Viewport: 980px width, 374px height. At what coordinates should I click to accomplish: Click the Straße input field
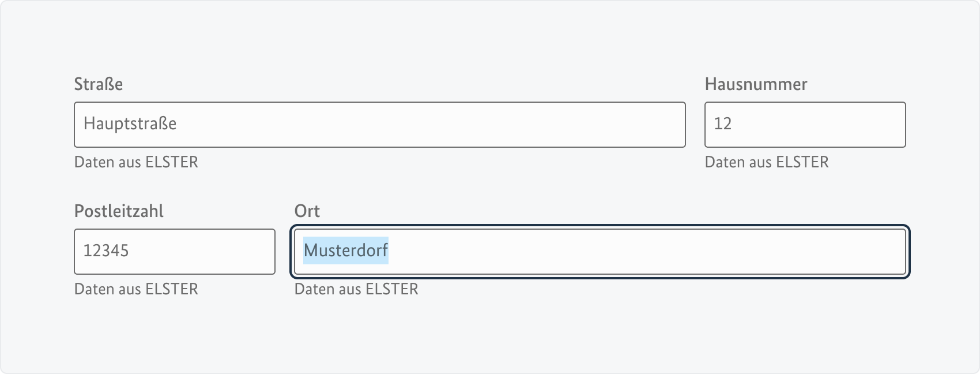pyautogui.click(x=379, y=125)
